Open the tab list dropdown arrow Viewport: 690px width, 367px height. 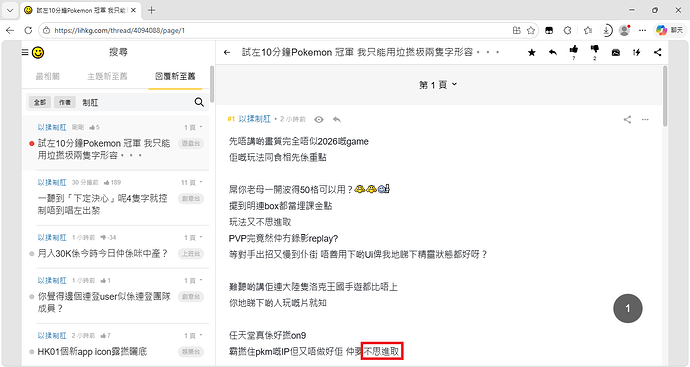(x=10, y=10)
